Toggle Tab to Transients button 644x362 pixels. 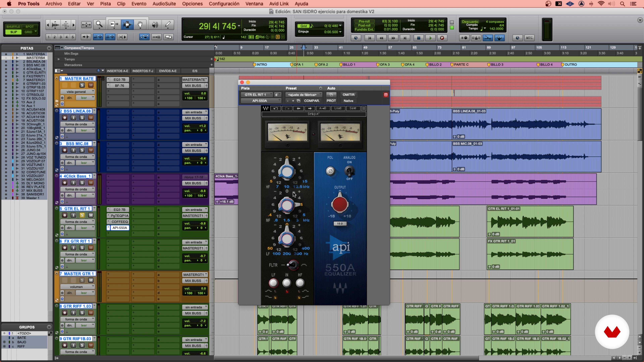pos(86,37)
